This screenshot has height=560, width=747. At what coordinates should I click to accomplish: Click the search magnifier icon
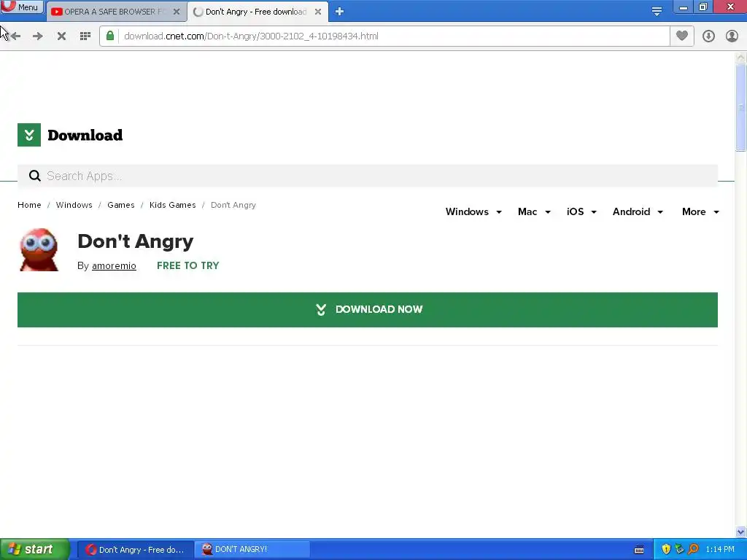[35, 176]
